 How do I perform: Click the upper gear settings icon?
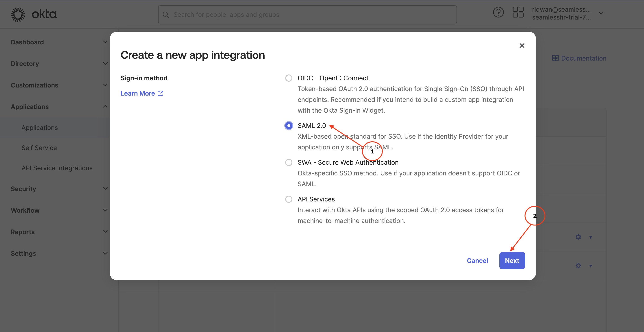578,237
